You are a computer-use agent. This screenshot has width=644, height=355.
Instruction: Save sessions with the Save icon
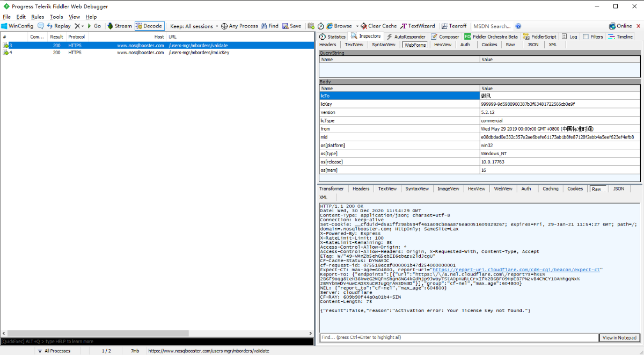point(291,26)
